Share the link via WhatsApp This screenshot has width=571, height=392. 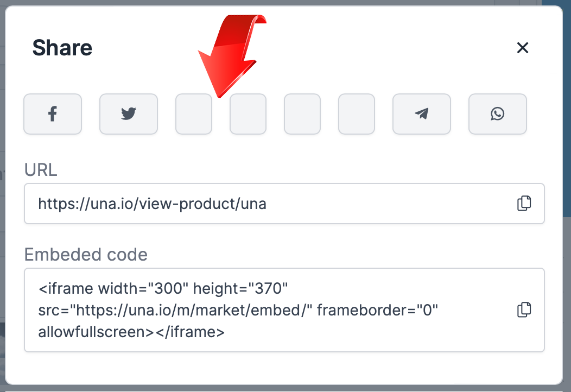(x=497, y=114)
